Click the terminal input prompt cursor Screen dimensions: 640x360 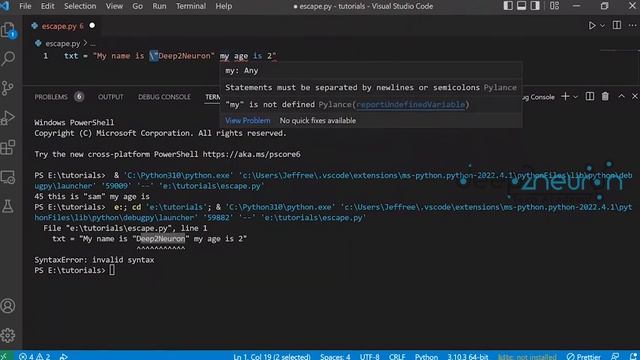point(112,270)
